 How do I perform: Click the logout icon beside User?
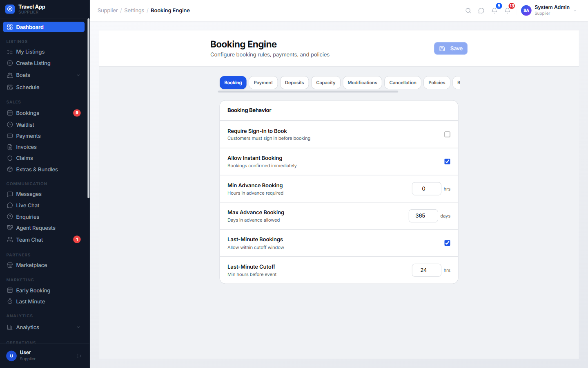click(x=79, y=356)
